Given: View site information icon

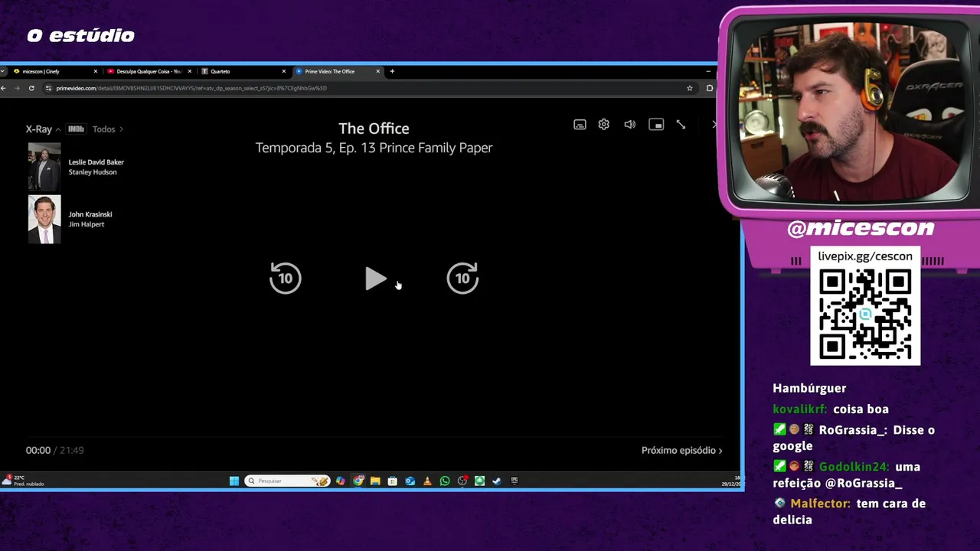Looking at the screenshot, I should coord(49,88).
